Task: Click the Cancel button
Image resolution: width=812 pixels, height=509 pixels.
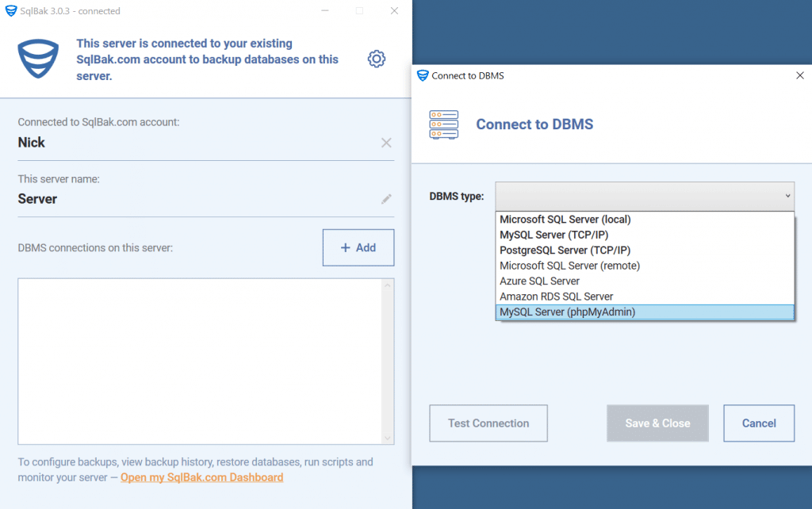Action: tap(758, 423)
